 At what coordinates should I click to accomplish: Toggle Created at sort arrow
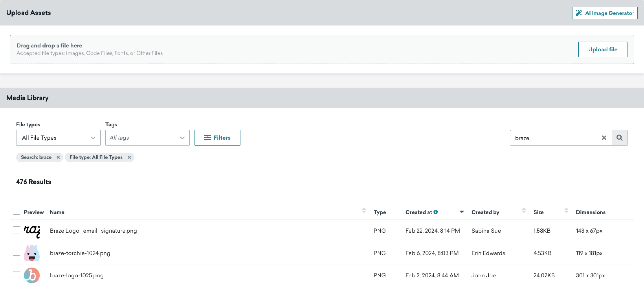(461, 212)
